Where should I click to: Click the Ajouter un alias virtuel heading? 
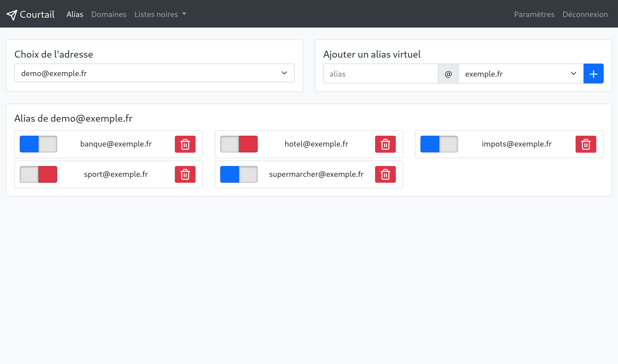click(372, 54)
